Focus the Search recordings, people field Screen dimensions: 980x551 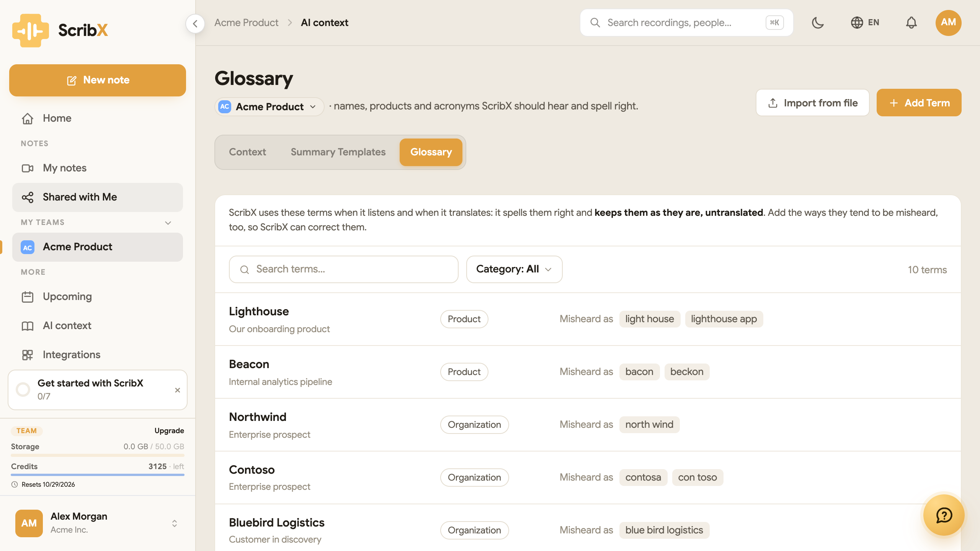click(686, 23)
